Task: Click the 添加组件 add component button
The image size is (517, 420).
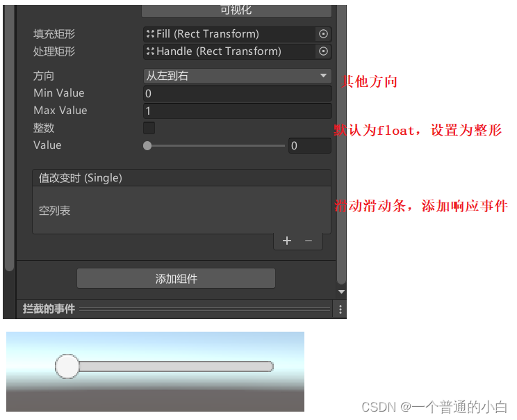Action: (176, 278)
